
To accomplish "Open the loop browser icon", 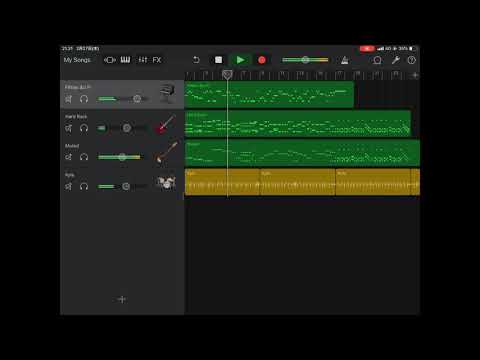I will tap(377, 60).
